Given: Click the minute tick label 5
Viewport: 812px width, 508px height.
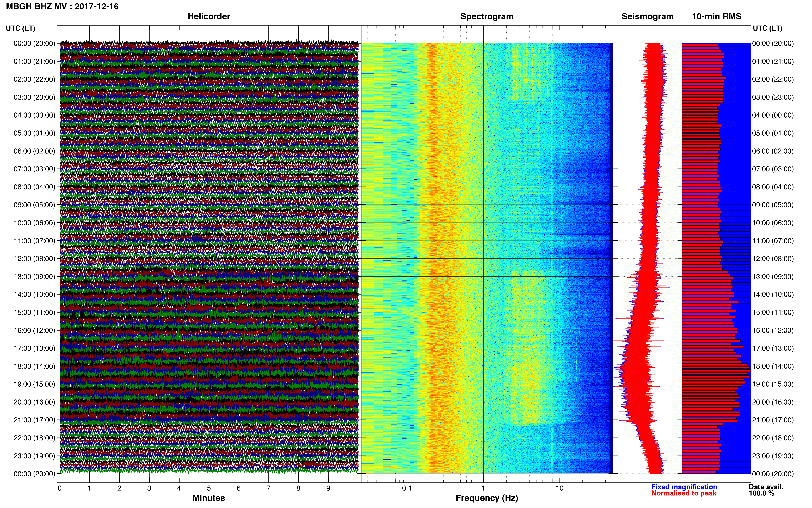Looking at the screenshot, I should (x=209, y=488).
